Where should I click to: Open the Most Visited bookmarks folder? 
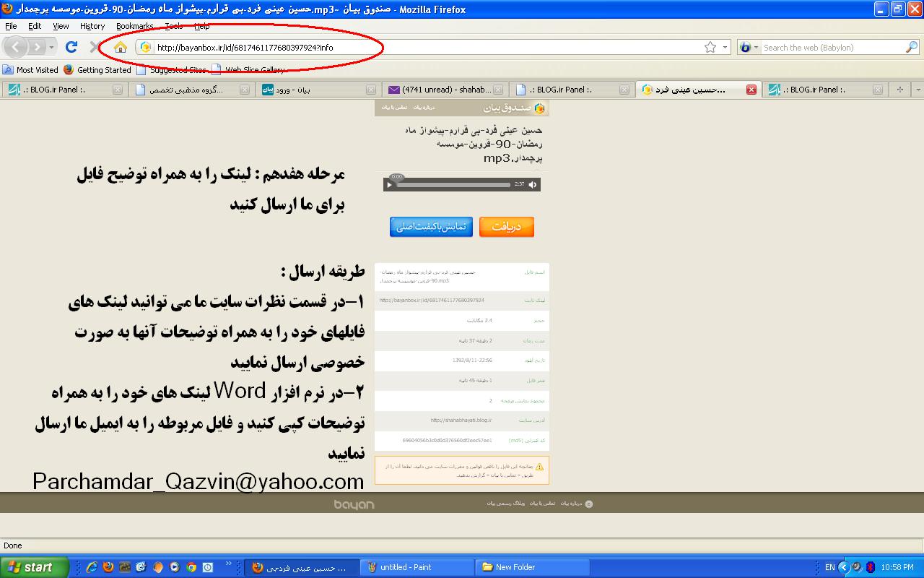tap(30, 70)
